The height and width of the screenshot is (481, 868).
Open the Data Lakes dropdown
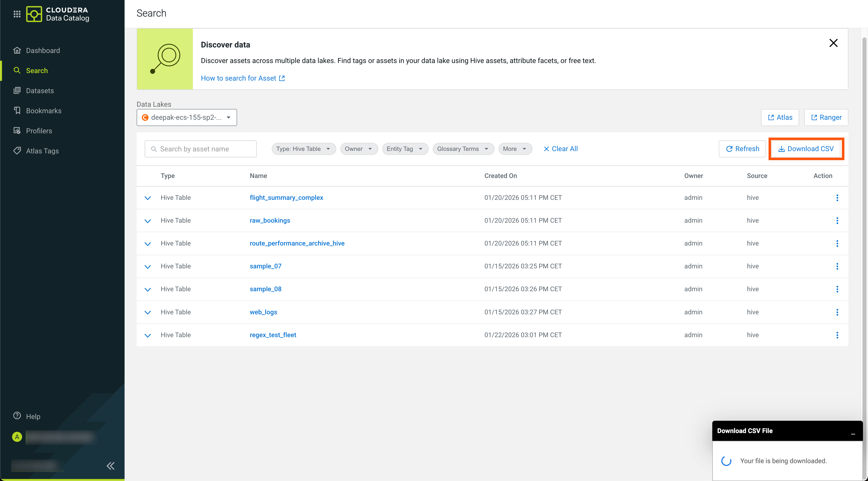(187, 117)
